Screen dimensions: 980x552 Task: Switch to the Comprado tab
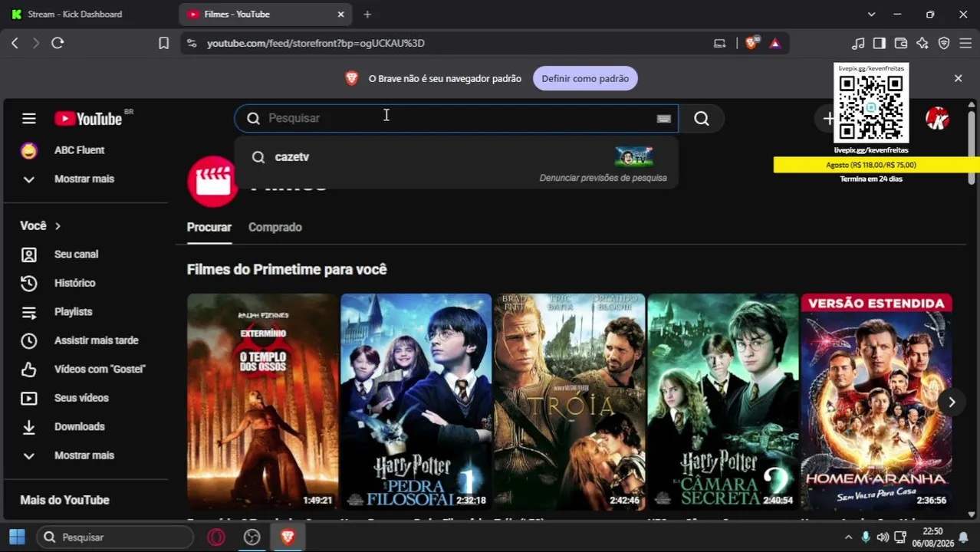pyautogui.click(x=275, y=227)
